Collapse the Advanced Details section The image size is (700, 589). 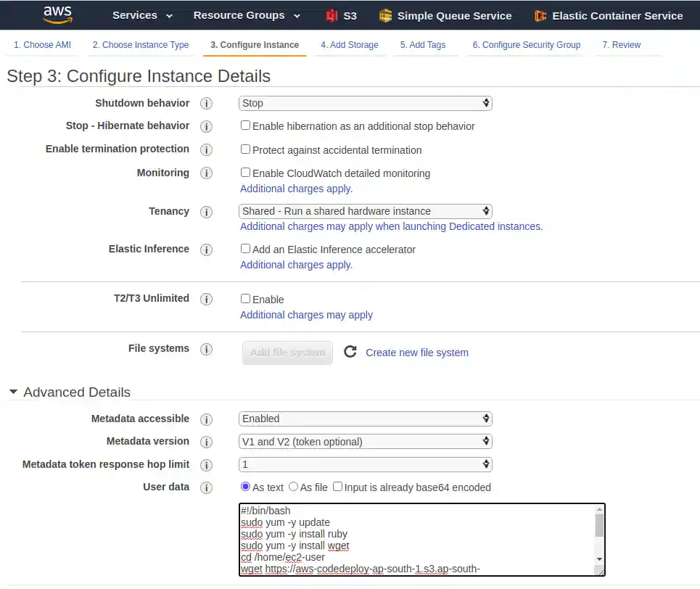pos(14,392)
